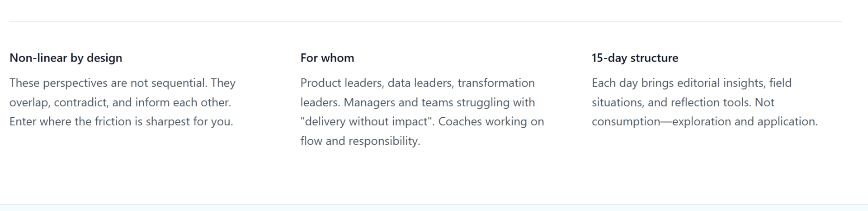Click the "15-day structure" heading
This screenshot has height=211, width=868.
tap(635, 58)
